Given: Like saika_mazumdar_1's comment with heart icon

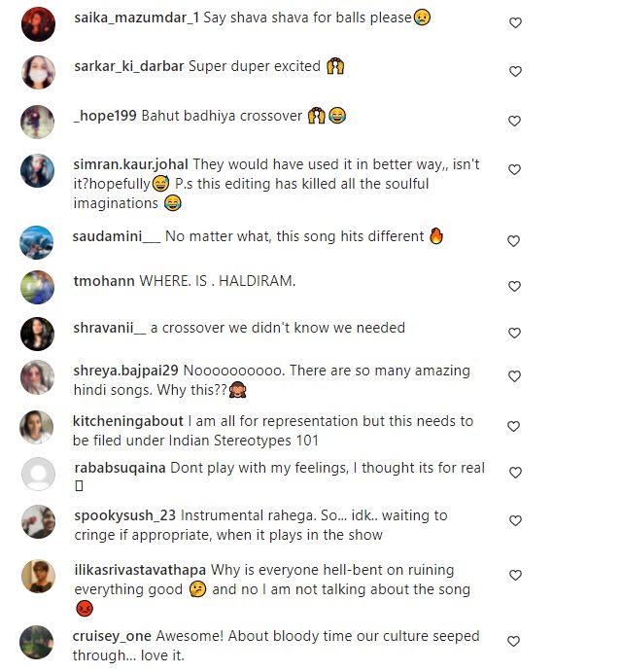Looking at the screenshot, I should pos(516,22).
